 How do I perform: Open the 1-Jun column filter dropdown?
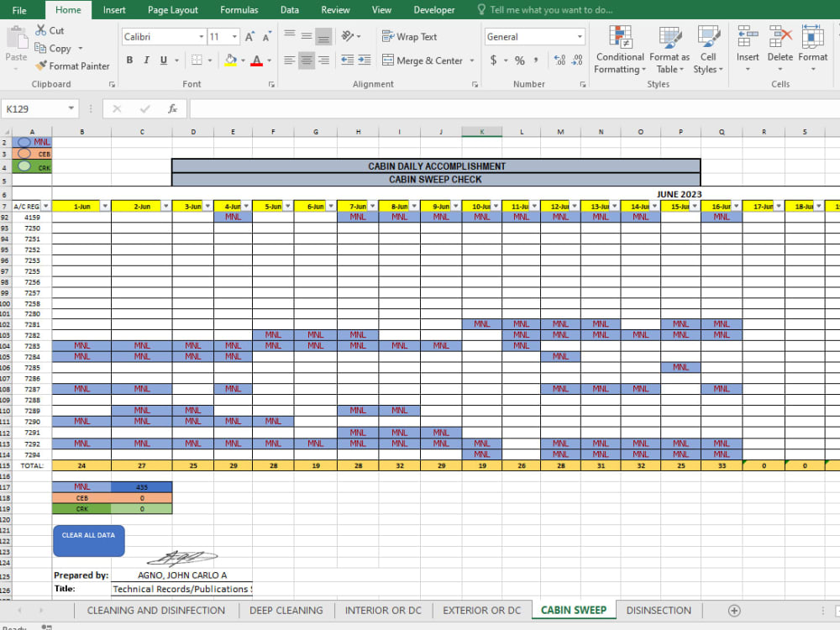point(105,207)
